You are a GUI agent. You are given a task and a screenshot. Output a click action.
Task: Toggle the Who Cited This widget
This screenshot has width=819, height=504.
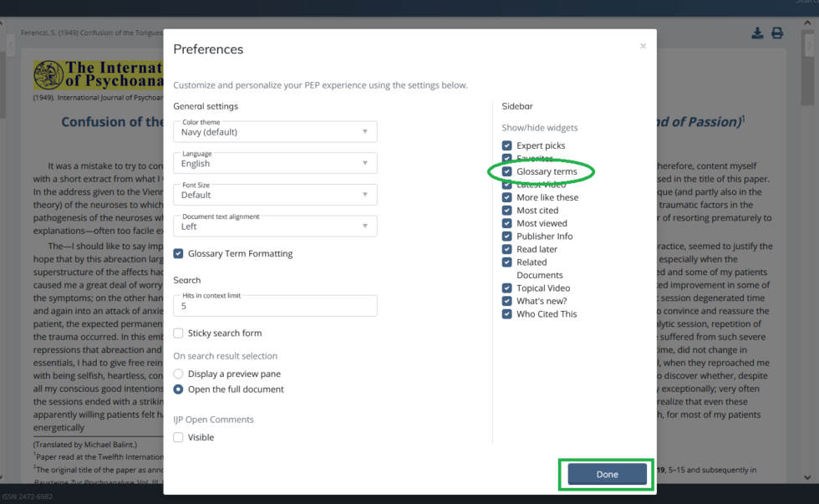point(507,314)
